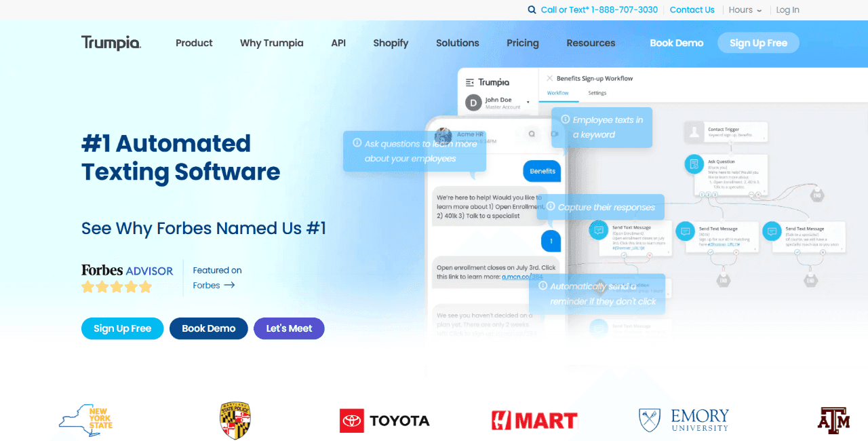Click the Toyota logo
The height and width of the screenshot is (441, 868).
click(384, 421)
